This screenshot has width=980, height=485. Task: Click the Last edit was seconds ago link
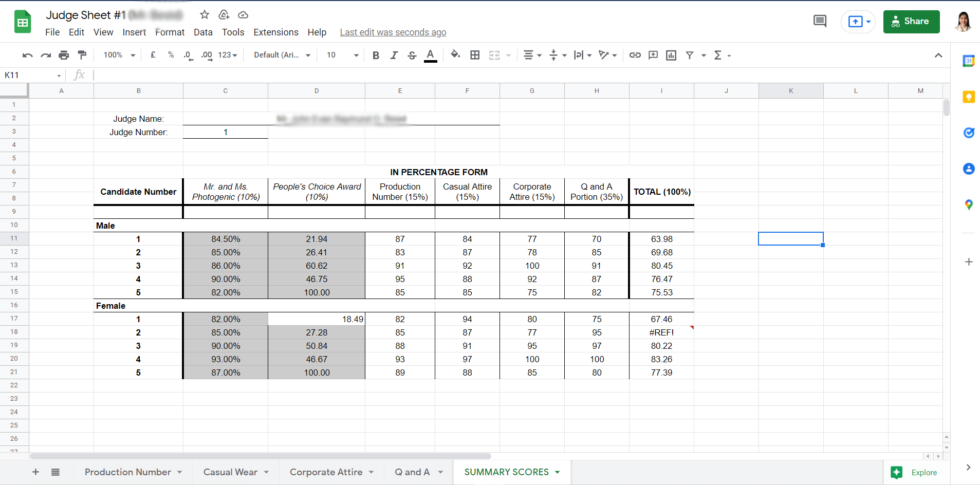click(x=393, y=32)
